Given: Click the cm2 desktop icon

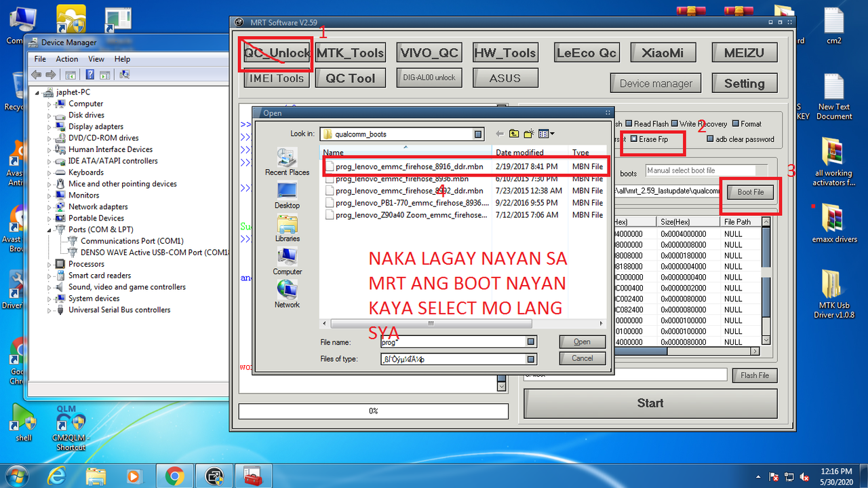Looking at the screenshot, I should 834,27.
